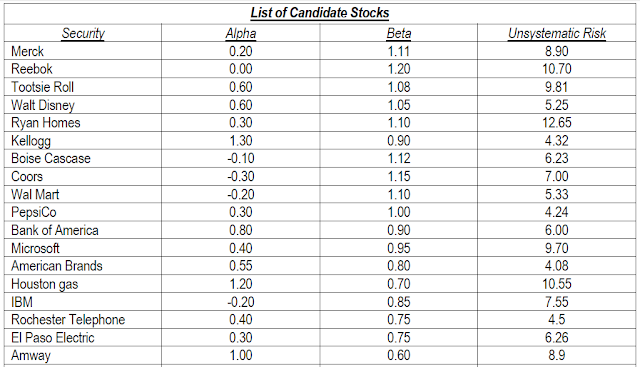Select the Unsystematic Risk column header

click(x=557, y=33)
